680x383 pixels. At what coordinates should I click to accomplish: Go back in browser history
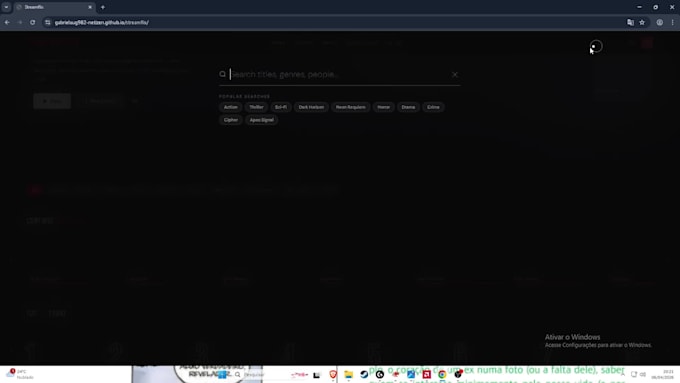coord(7,23)
